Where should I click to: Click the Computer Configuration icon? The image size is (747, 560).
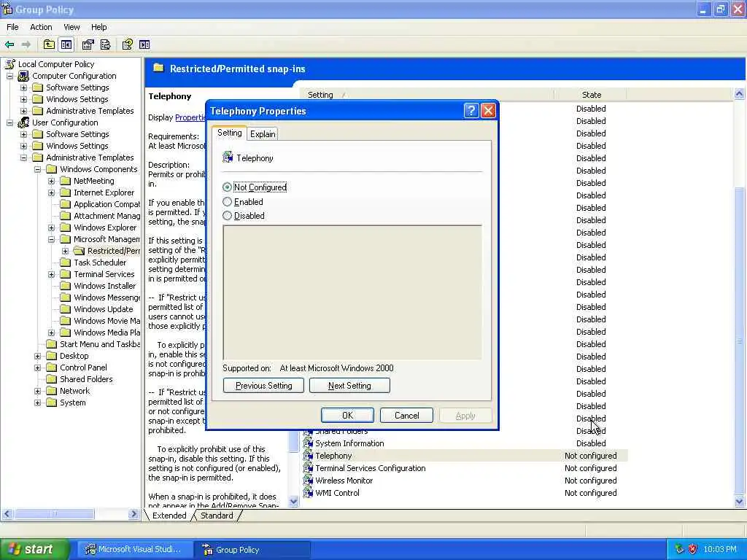[23, 76]
